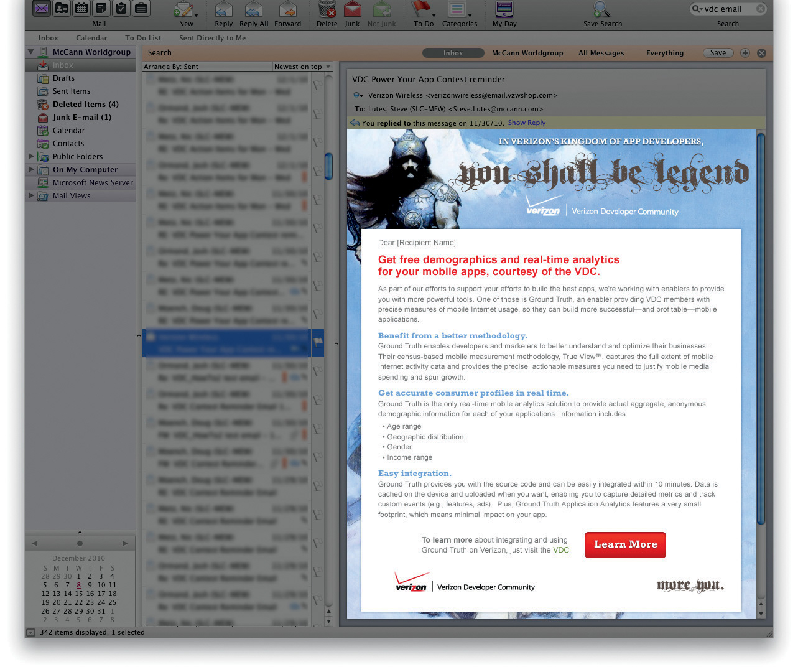Set search scope to All Messages
The height and width of the screenshot is (672, 798).
(x=601, y=53)
